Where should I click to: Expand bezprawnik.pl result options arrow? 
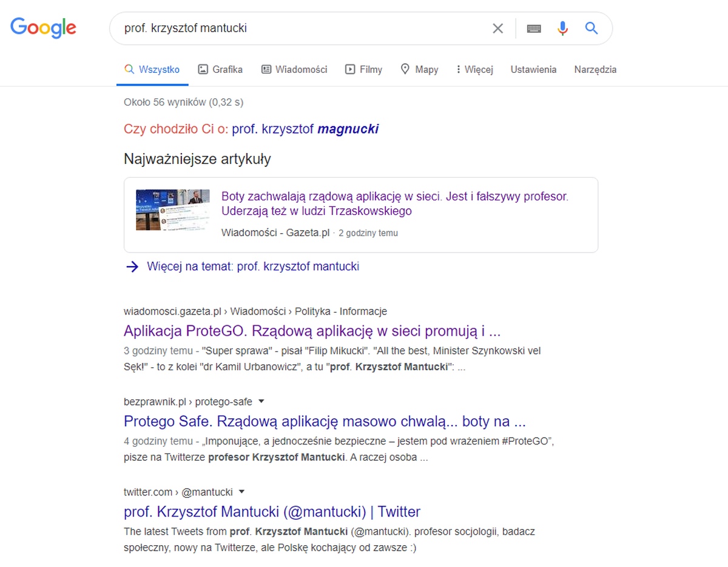[x=261, y=401]
